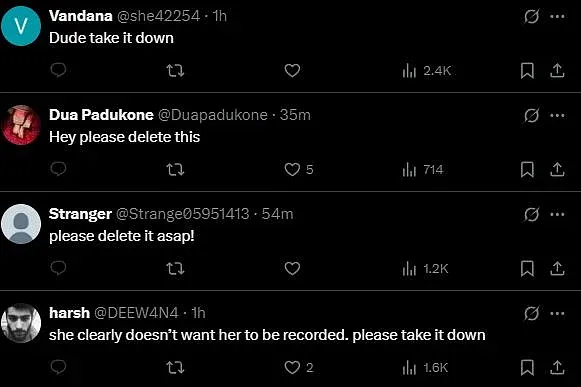View the 1.6K views analytics on harsh's tweet
Image resolution: width=581 pixels, height=387 pixels.
pos(425,368)
